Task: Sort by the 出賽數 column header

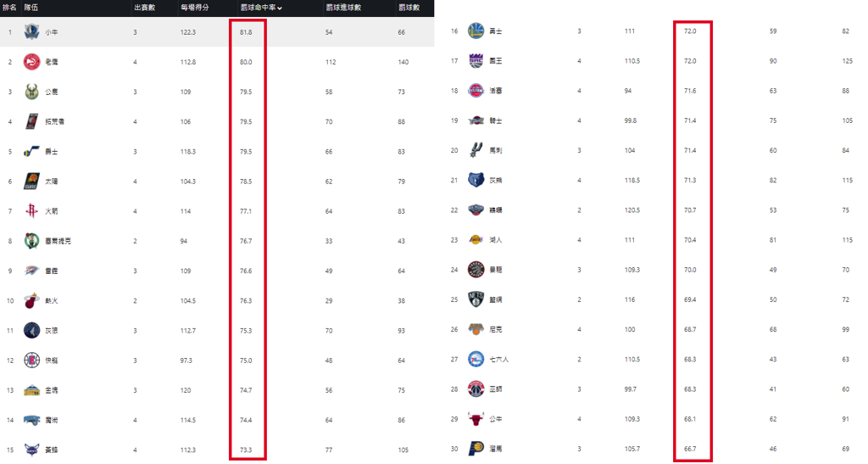Action: (144, 8)
